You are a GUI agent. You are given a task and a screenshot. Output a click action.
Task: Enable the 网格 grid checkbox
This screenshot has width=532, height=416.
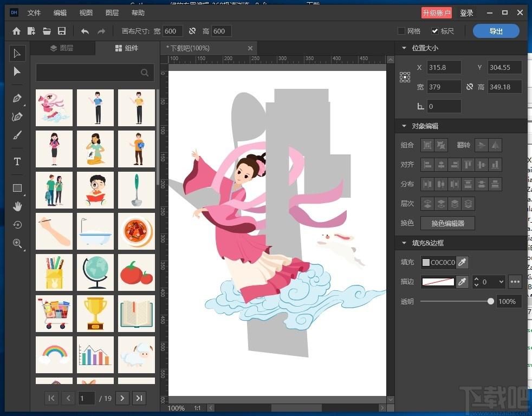(401, 31)
